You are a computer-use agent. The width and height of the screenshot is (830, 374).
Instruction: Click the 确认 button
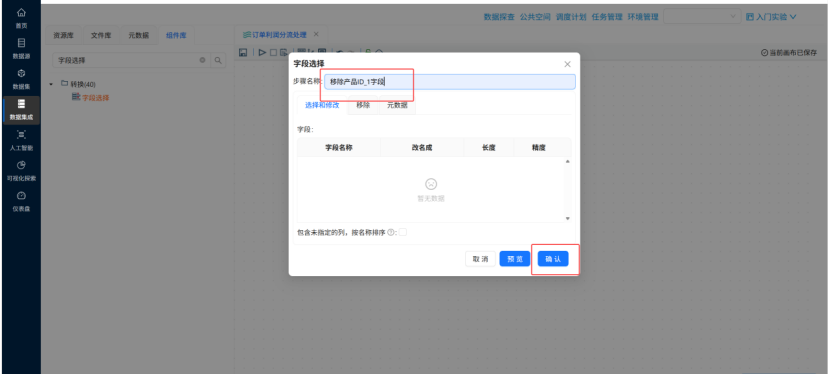553,259
